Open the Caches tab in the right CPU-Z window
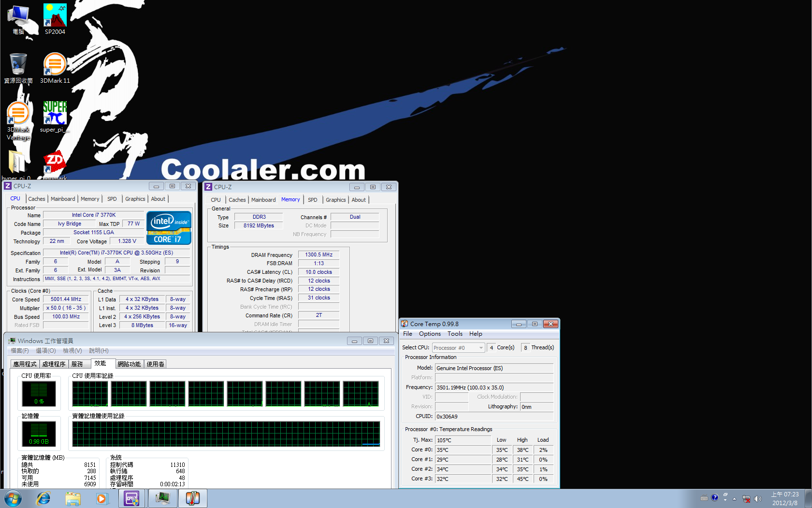Screen dimensions: 812x508 pos(237,200)
